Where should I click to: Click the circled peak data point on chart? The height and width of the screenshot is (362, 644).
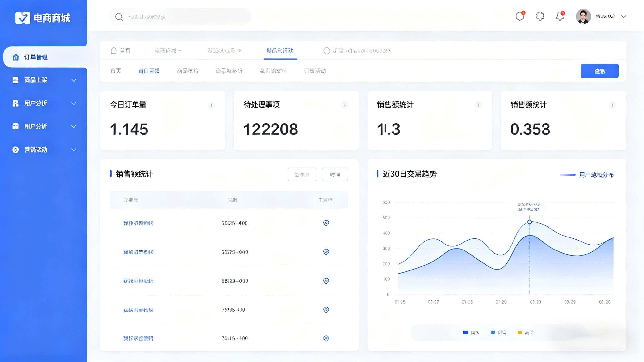[530, 222]
